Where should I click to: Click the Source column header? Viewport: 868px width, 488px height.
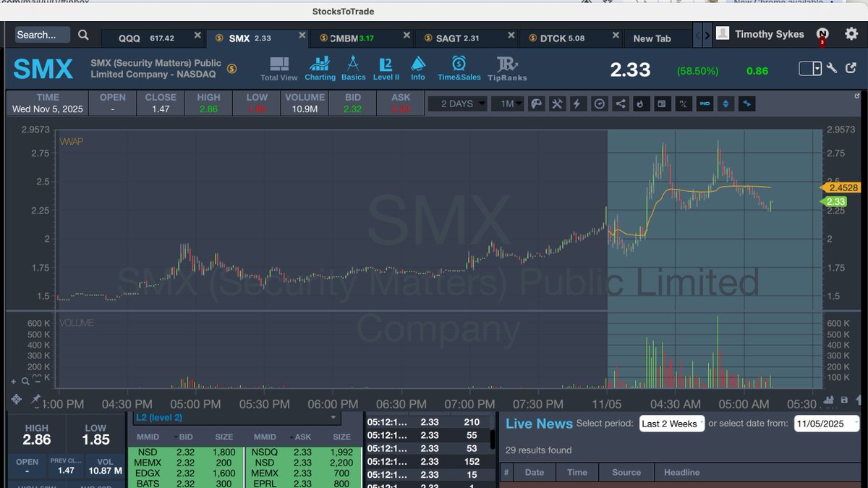(x=626, y=472)
